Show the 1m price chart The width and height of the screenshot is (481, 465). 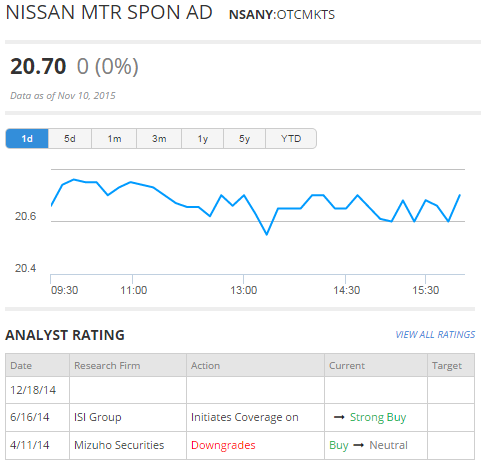(114, 138)
